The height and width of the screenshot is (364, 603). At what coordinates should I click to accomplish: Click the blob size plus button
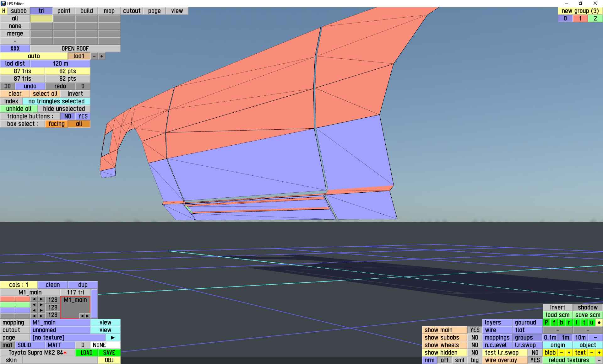tap(569, 353)
